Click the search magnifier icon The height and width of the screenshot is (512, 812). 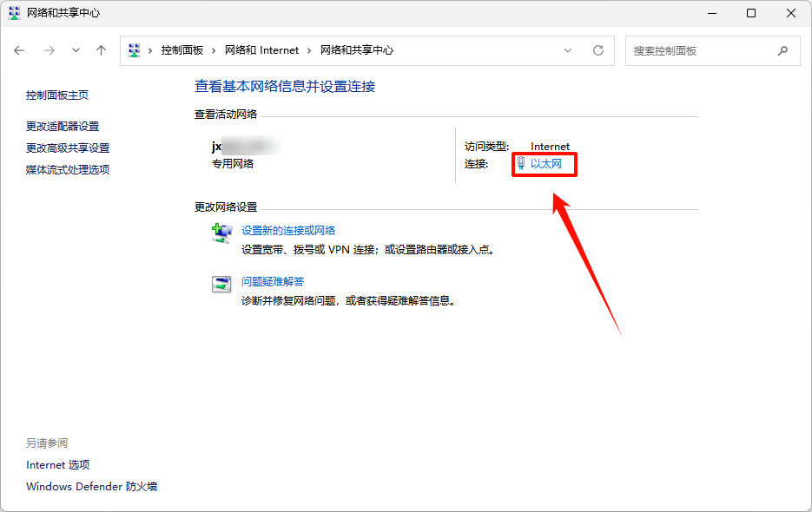coord(782,50)
